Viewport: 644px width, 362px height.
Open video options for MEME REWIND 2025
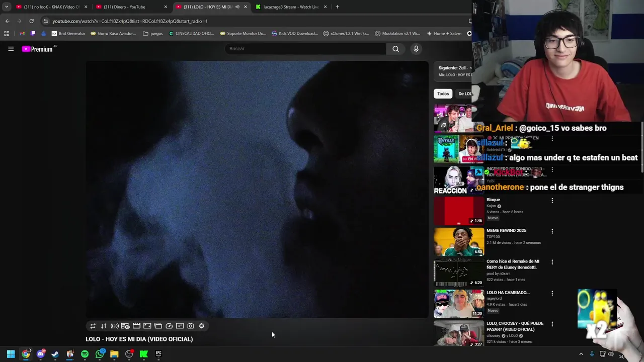click(x=552, y=231)
